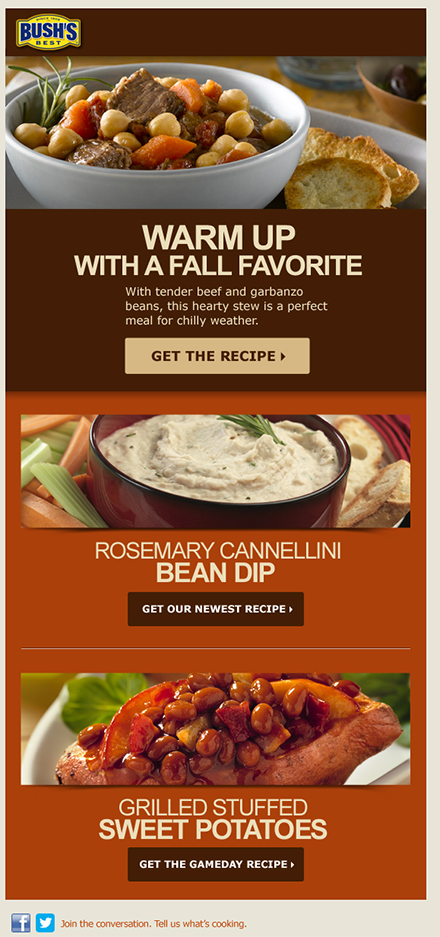This screenshot has width=440, height=937.
Task: Open the stuffed sweet potato photo
Action: pyautogui.click(x=216, y=729)
